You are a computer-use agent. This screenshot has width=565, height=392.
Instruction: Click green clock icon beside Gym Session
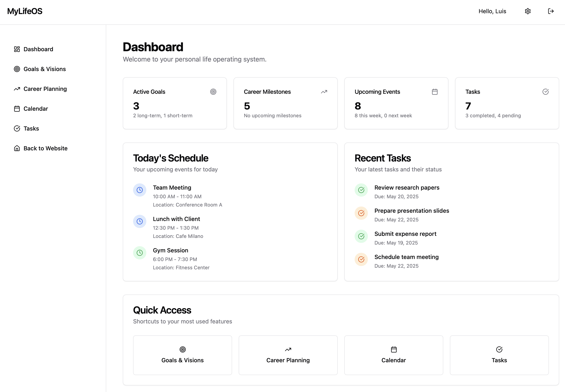tap(139, 253)
